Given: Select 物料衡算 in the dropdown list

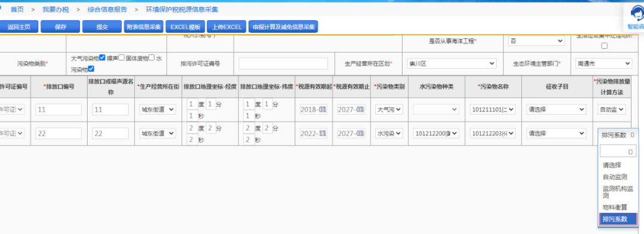Looking at the screenshot, I should [x=615, y=207].
